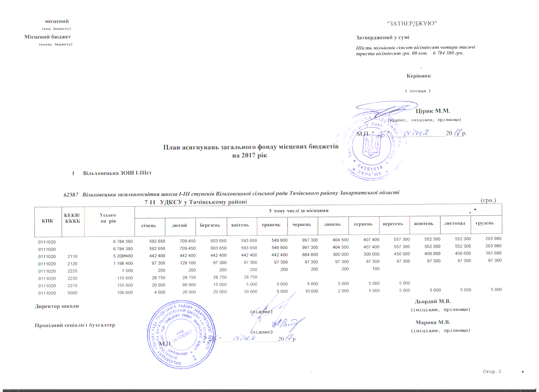This screenshot has width=539, height=392.
Task: Click the "ЗАТВЕРДЖУЮ" heading text
Action: pos(411,24)
